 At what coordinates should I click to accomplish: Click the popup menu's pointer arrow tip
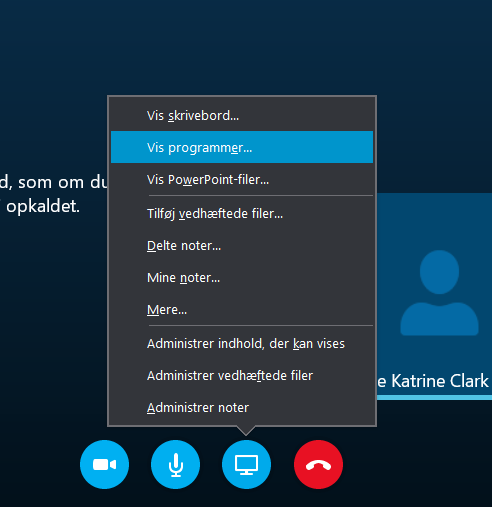point(246,431)
